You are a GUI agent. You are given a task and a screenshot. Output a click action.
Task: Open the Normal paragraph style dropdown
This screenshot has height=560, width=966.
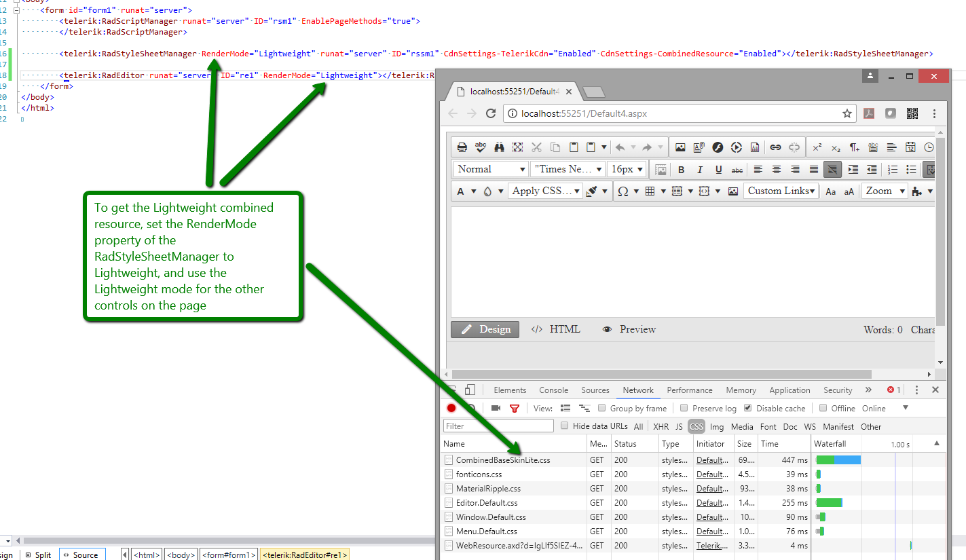[491, 169]
